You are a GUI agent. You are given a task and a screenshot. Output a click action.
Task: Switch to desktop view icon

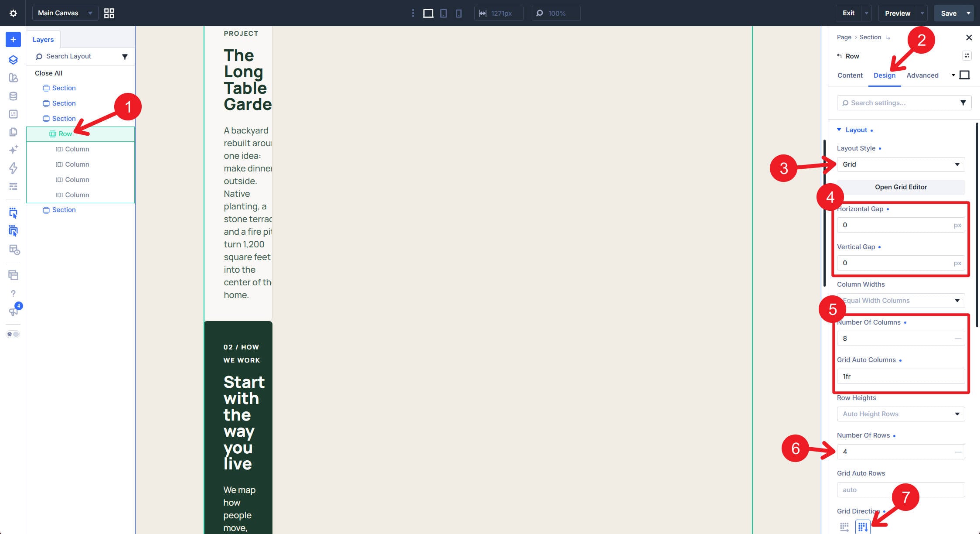[428, 13]
